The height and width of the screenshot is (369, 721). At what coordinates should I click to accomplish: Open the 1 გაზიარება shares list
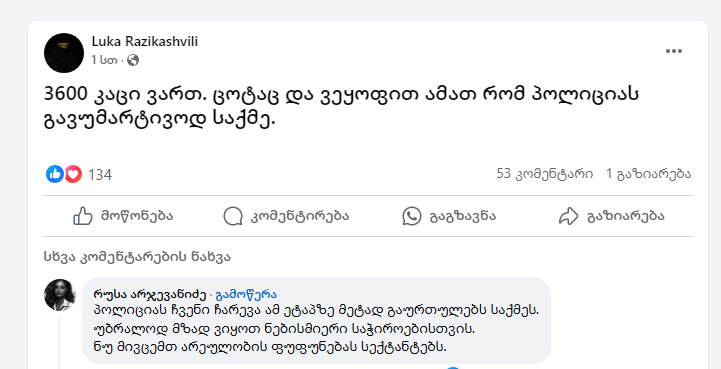pyautogui.click(x=649, y=174)
